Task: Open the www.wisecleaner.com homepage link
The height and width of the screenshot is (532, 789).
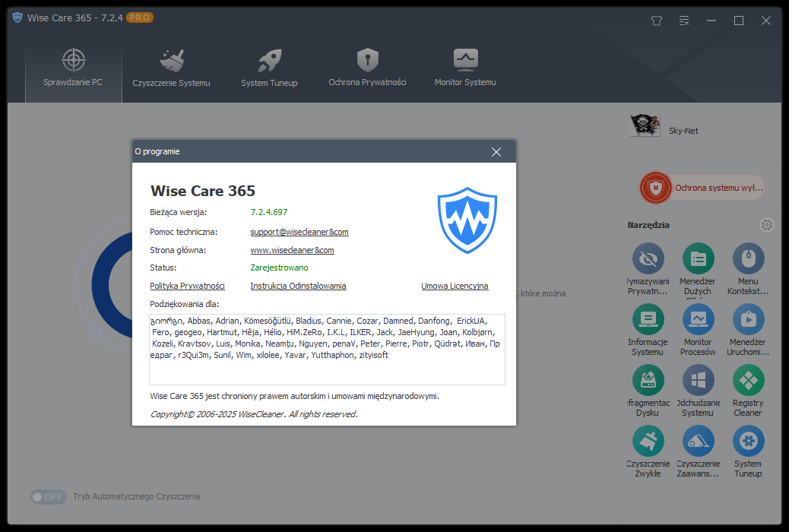Action: (293, 250)
